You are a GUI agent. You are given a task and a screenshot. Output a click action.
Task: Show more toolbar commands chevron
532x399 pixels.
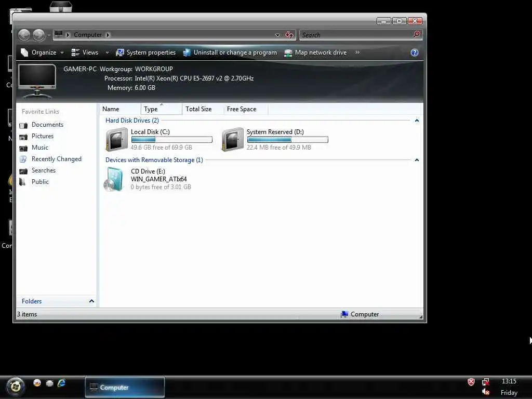[x=357, y=52]
